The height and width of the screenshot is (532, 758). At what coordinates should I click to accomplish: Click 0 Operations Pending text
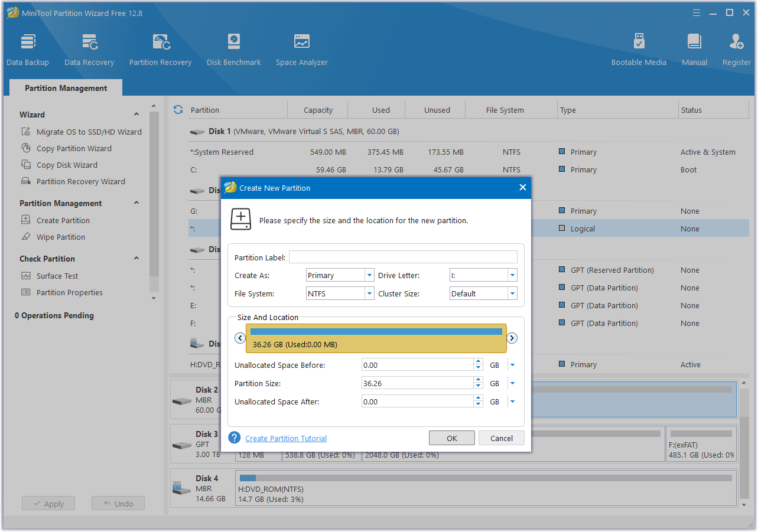[x=54, y=315]
